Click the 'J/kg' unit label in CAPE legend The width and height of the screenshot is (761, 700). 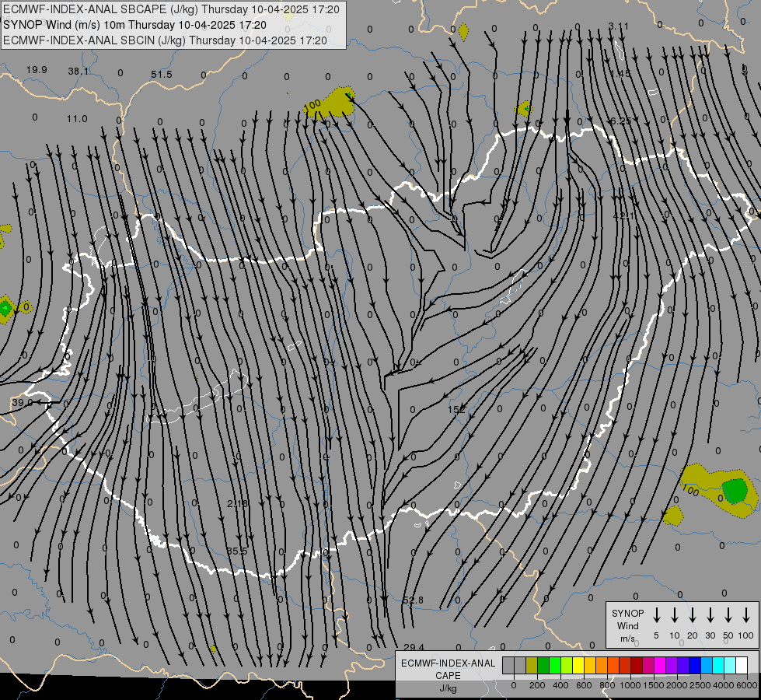(448, 688)
